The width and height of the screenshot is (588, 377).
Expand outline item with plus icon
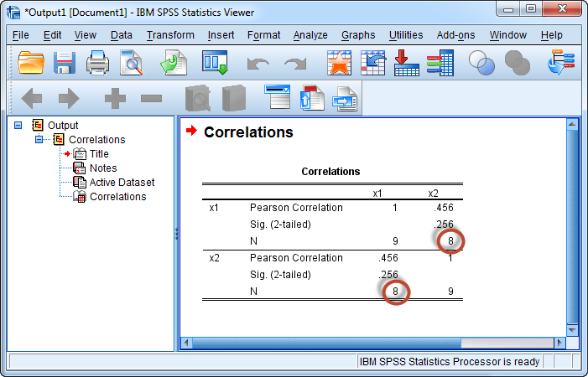115,99
